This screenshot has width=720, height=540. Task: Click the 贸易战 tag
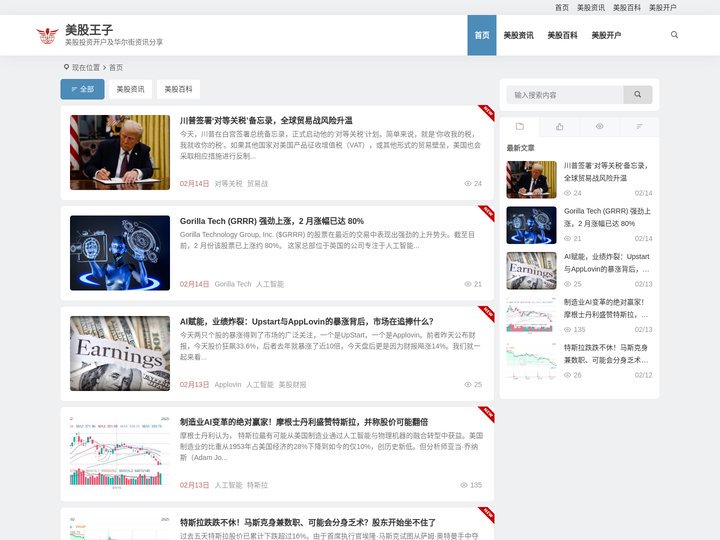pos(257,184)
